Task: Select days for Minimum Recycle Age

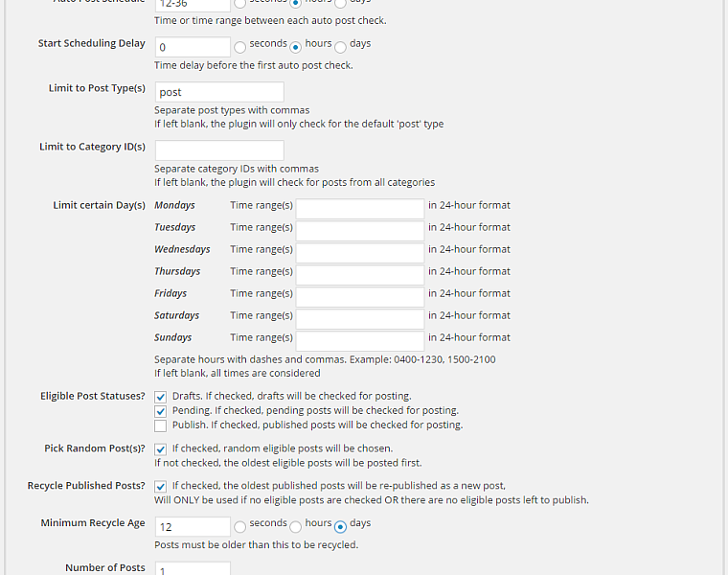Action: 340,527
